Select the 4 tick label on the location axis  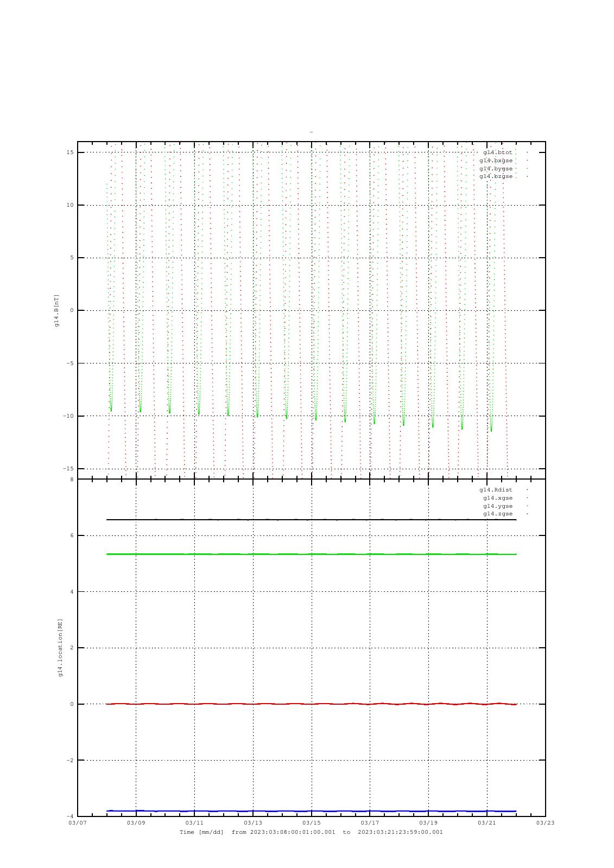pyautogui.click(x=72, y=592)
